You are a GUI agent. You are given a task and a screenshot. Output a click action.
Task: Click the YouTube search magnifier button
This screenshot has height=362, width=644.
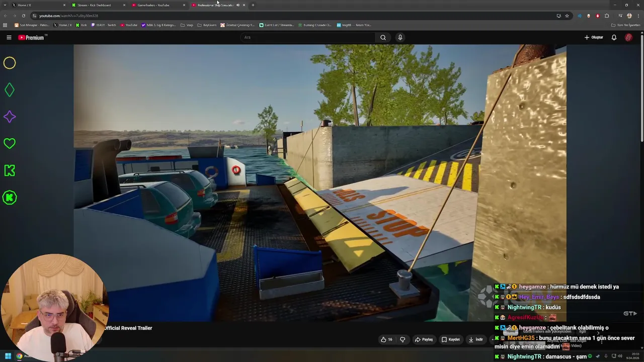[x=383, y=37]
